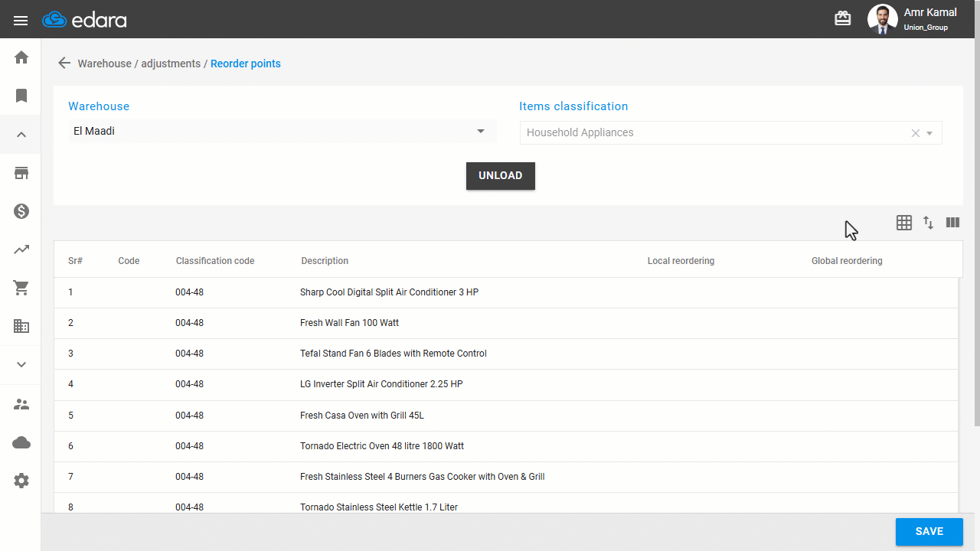Sort by Description column header
This screenshot has height=551, width=980.
[x=325, y=261]
